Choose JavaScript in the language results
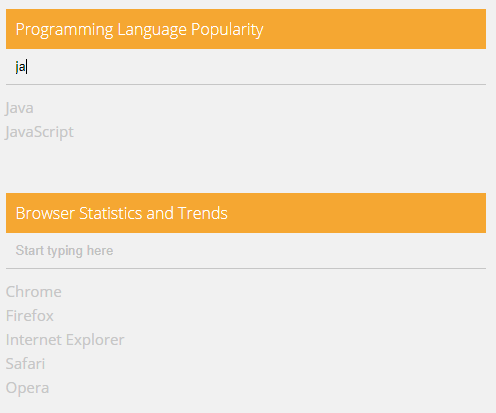 [x=39, y=132]
